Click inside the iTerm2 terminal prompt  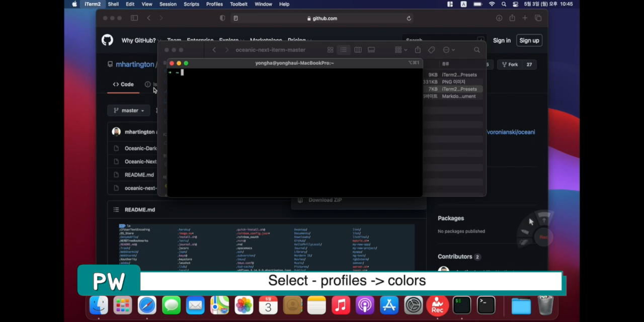182,72
